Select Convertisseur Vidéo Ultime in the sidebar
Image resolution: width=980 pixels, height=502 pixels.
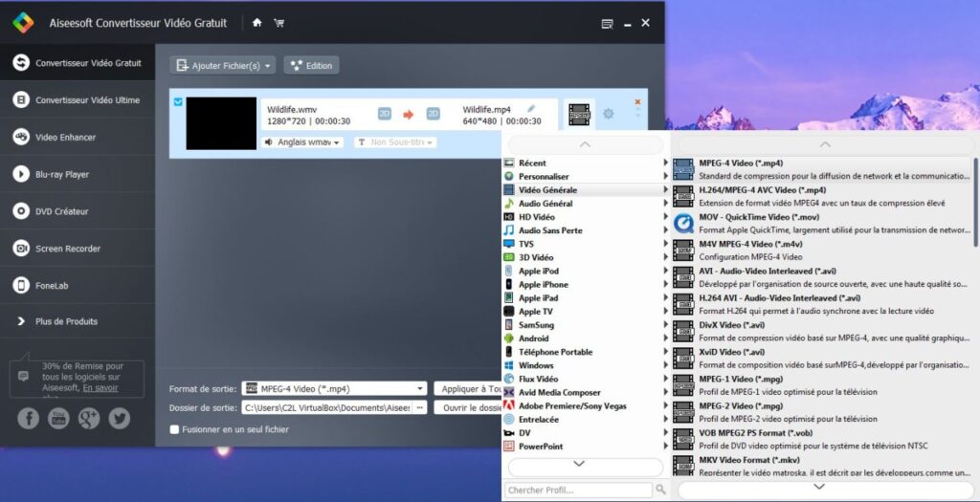78,99
